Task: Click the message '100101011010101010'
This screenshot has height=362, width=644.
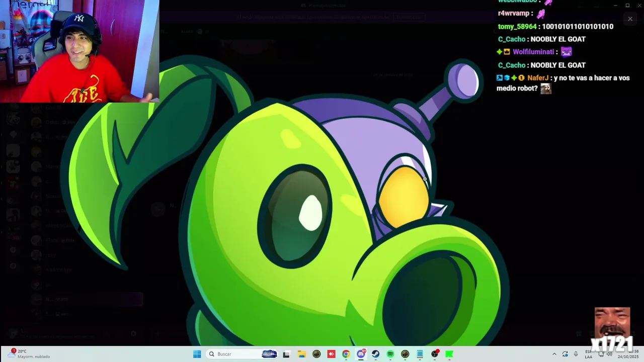Action: point(578,26)
